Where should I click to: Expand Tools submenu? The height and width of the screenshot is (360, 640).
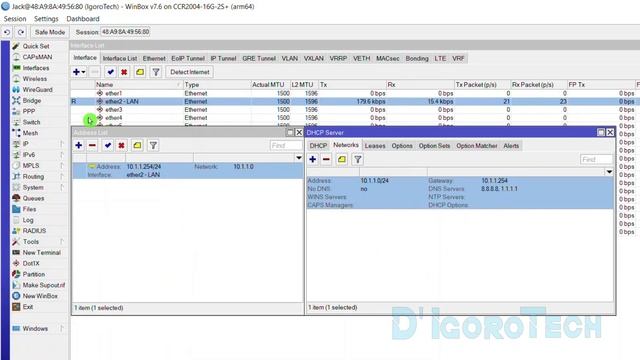(x=62, y=242)
